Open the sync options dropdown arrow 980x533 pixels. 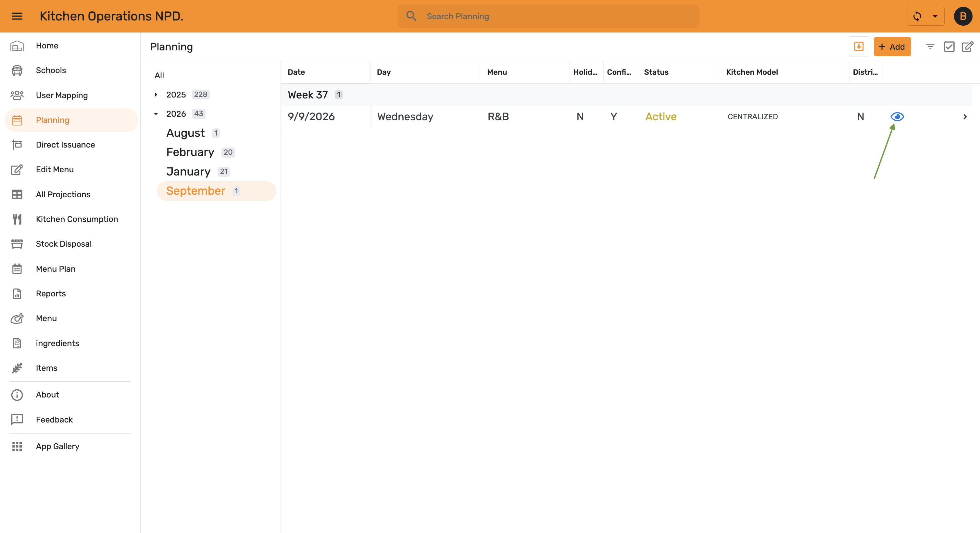pos(935,16)
